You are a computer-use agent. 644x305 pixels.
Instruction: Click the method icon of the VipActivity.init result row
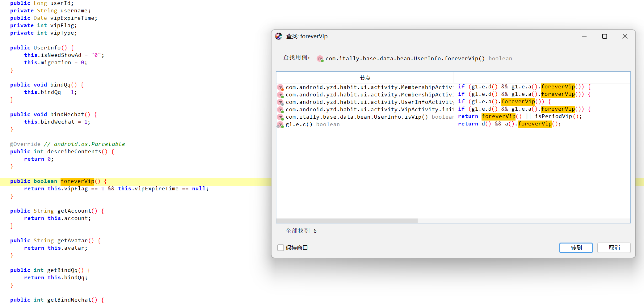tap(280, 110)
